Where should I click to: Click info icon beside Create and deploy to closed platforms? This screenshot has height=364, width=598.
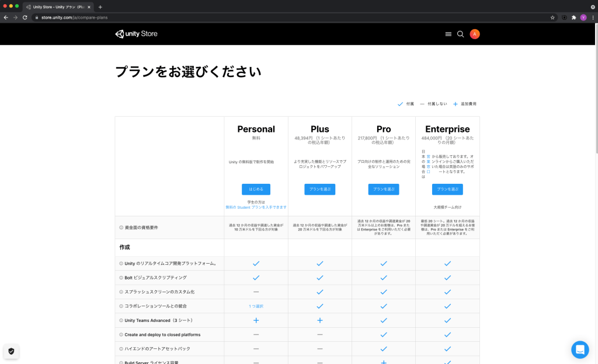point(121,335)
